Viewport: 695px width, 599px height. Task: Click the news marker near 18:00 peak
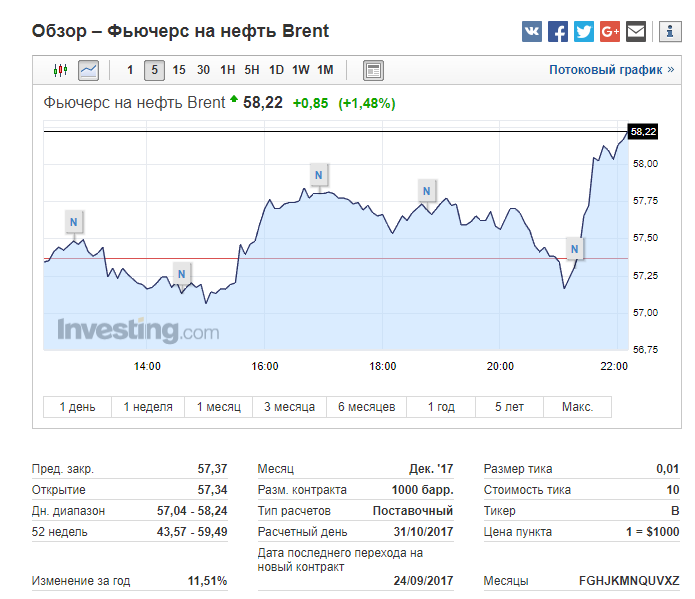(427, 190)
